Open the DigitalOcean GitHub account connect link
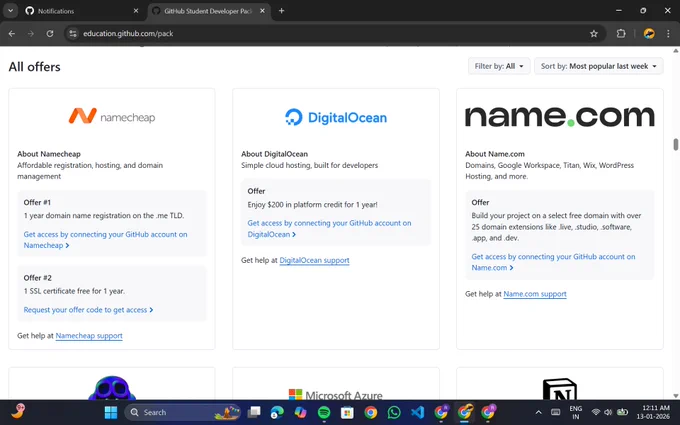Viewport: 680px width, 425px height. pos(329,229)
